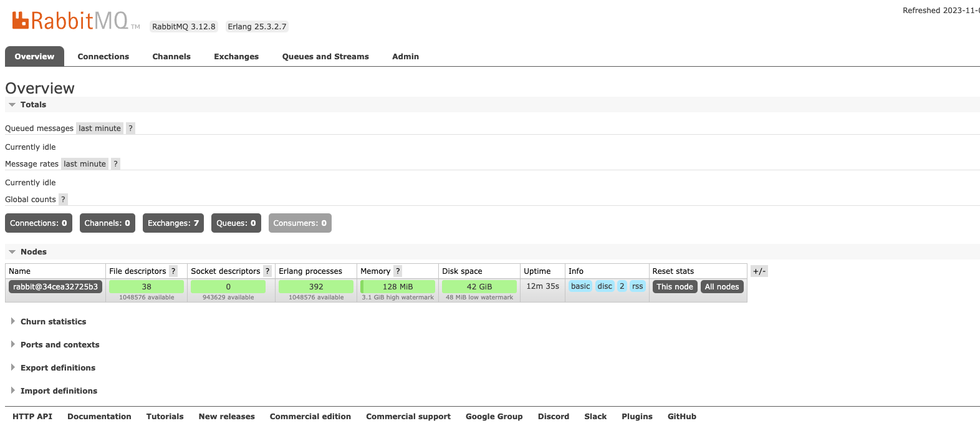Screen dimensions: 980x446
Task: Click the 12m 35s uptime value
Action: (x=542, y=286)
